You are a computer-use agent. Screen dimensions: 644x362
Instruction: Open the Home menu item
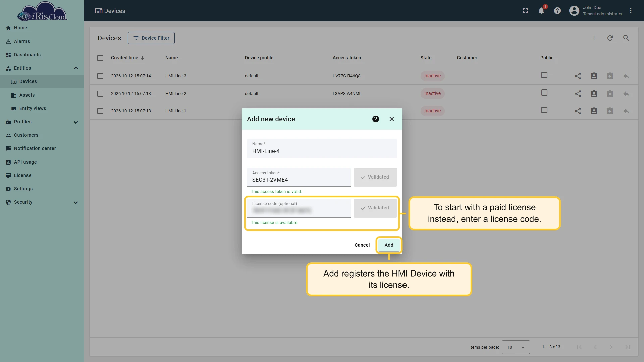42,28
